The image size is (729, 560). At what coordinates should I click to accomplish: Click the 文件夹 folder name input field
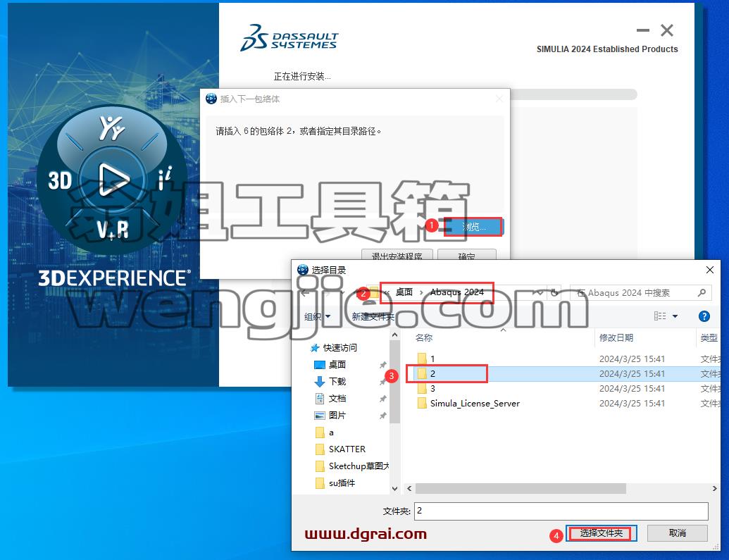(561, 511)
